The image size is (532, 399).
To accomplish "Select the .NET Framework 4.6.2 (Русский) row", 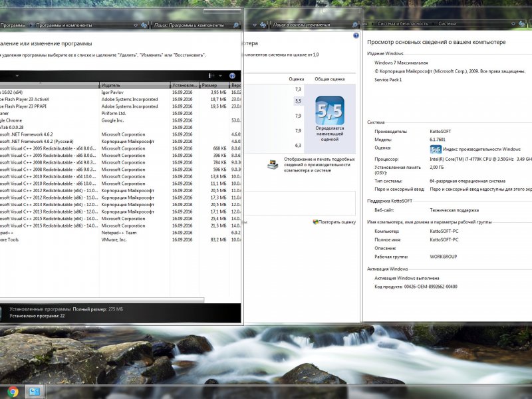I will [x=120, y=142].
